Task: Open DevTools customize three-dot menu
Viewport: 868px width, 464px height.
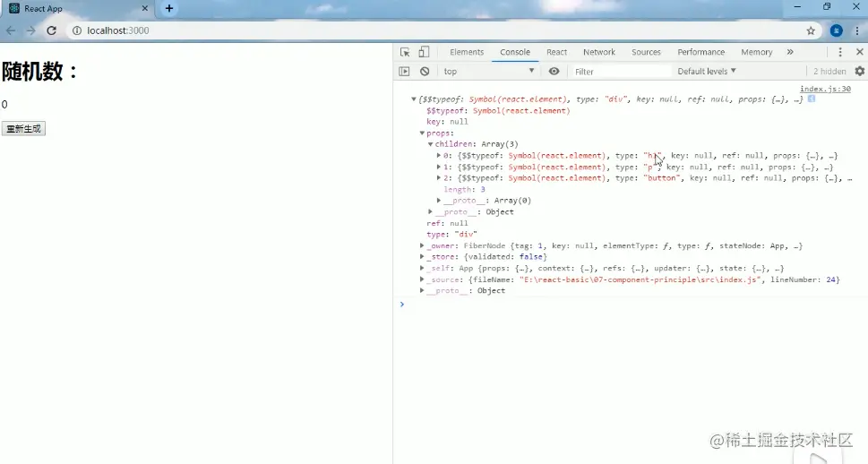Action: point(840,52)
